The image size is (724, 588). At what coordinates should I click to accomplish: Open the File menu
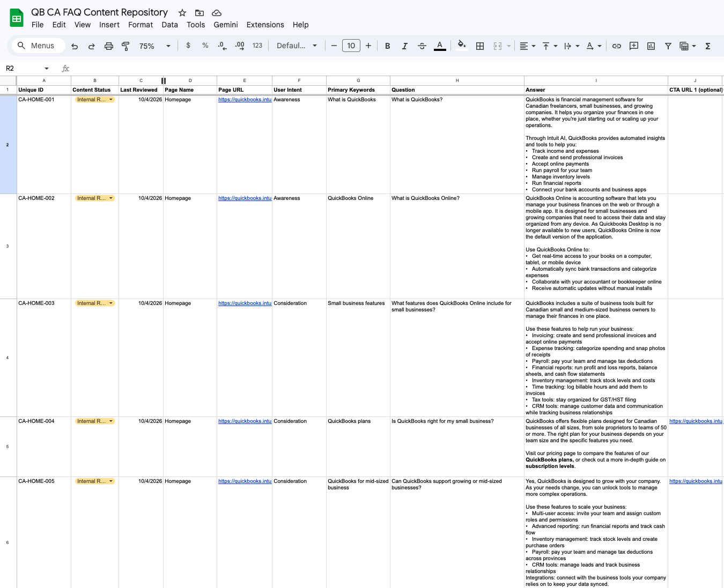38,25
